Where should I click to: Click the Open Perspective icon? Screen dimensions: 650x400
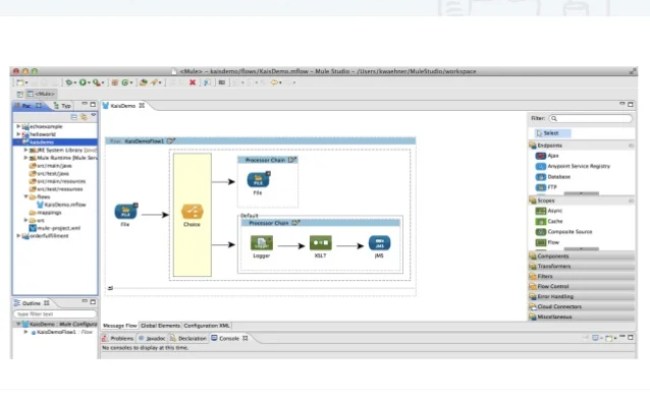pyautogui.click(x=20, y=94)
